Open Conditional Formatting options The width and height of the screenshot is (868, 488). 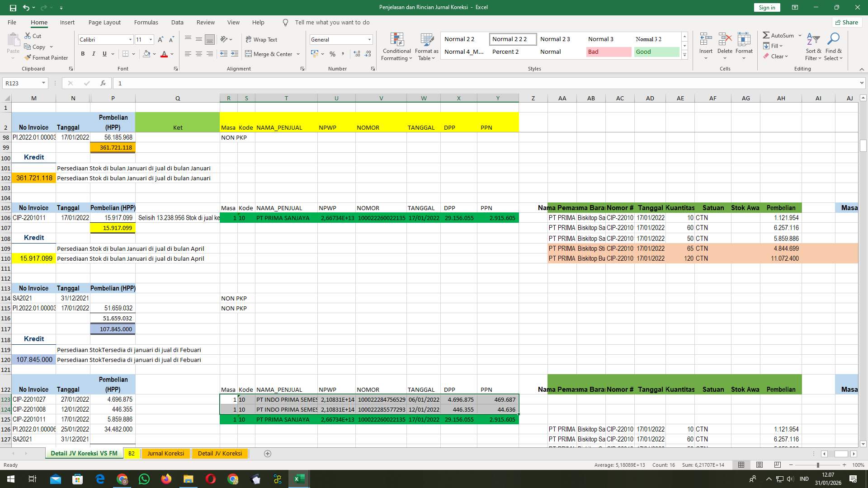click(x=396, y=46)
